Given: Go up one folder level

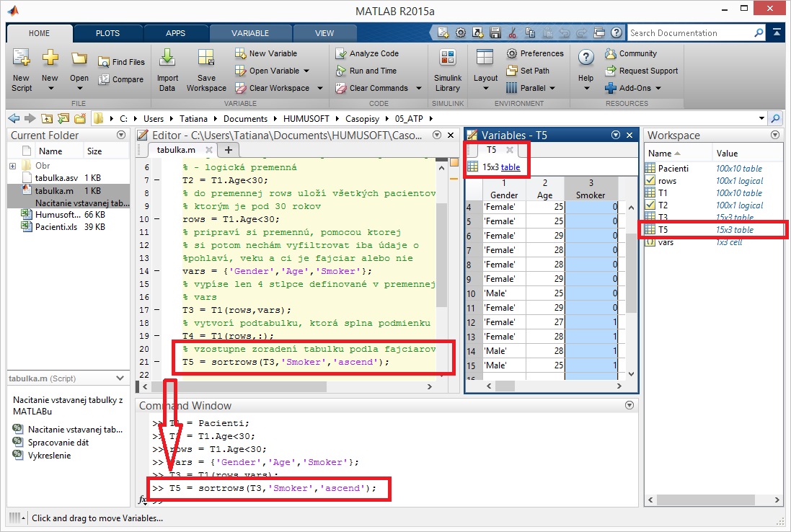Looking at the screenshot, I should point(47,118).
